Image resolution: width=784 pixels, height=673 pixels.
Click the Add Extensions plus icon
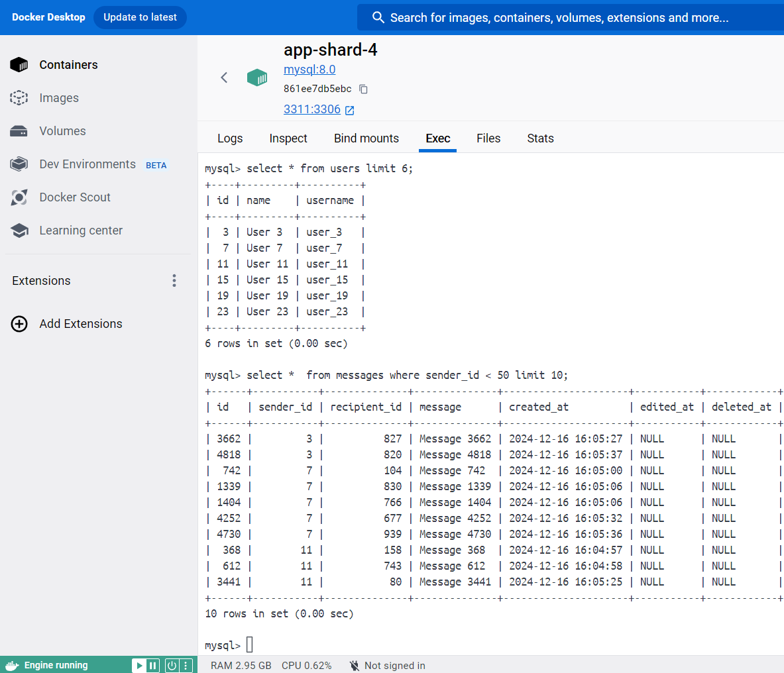click(x=19, y=324)
